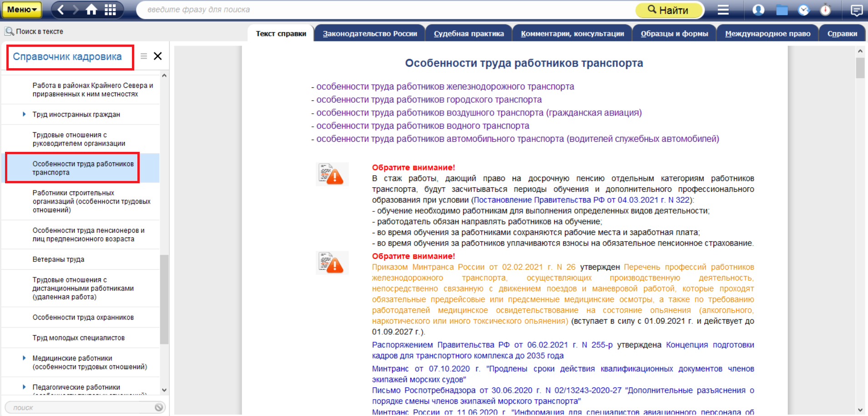
Task: Open the yellow Меню dropdown
Action: click(x=21, y=10)
